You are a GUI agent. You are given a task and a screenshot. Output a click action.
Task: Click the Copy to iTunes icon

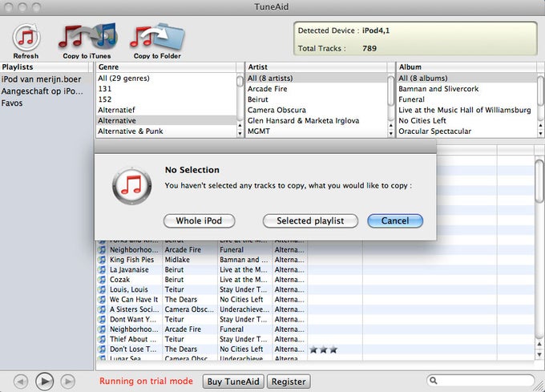[x=87, y=36]
